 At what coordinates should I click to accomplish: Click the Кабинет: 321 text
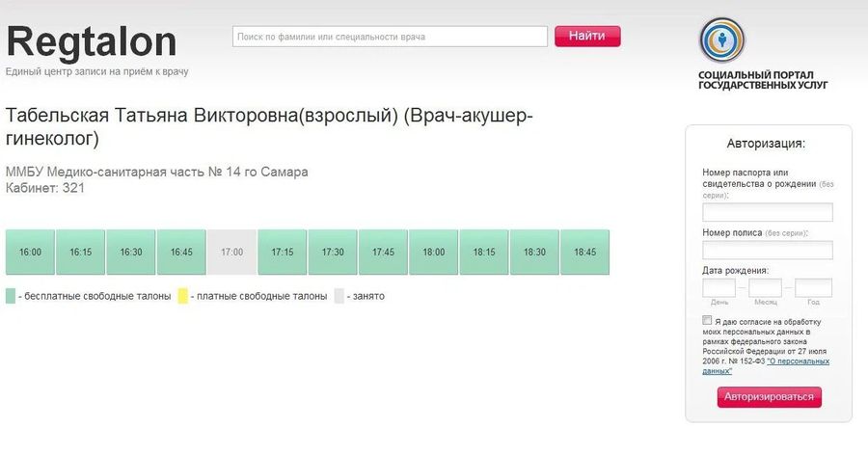coord(44,188)
